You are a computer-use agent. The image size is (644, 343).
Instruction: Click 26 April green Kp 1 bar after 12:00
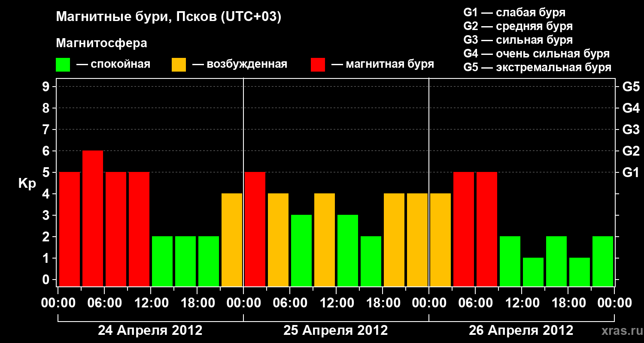coord(533,272)
